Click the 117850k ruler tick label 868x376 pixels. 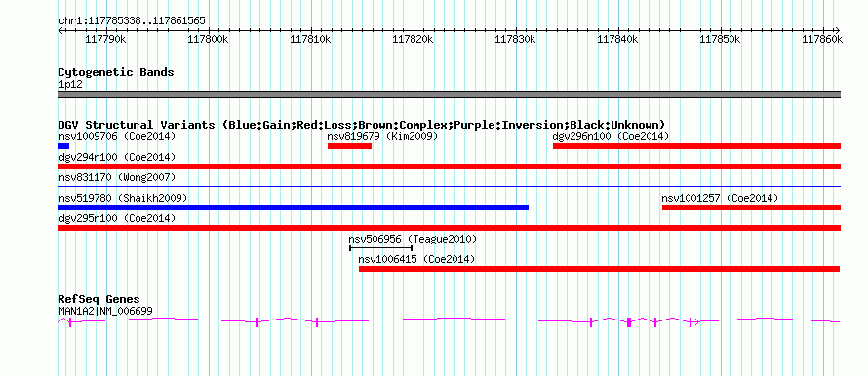[x=720, y=39]
